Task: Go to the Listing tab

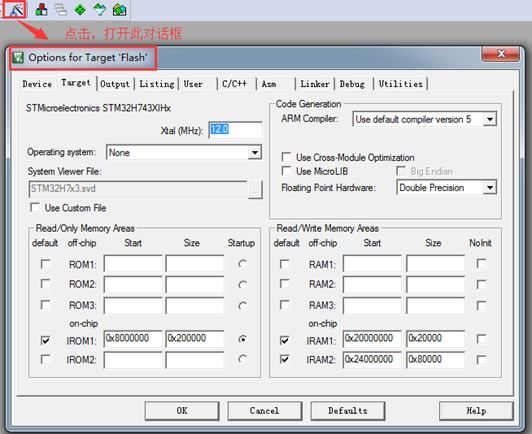Action: (157, 84)
